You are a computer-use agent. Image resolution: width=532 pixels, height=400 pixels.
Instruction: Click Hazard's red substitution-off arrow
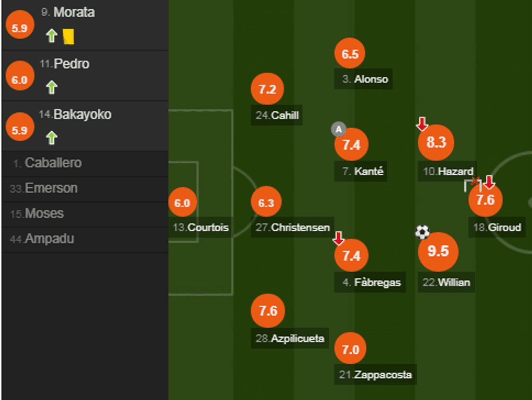423,124
